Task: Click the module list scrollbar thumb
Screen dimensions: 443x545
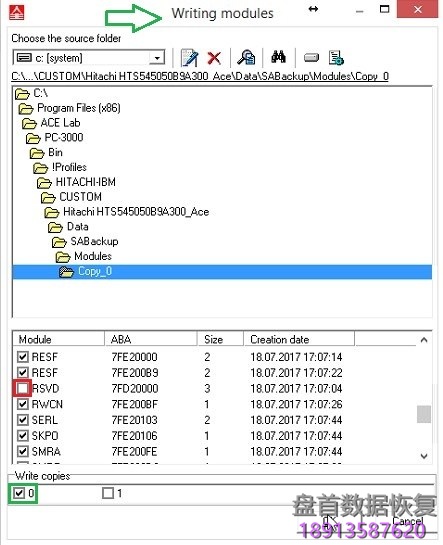Action: [x=424, y=414]
